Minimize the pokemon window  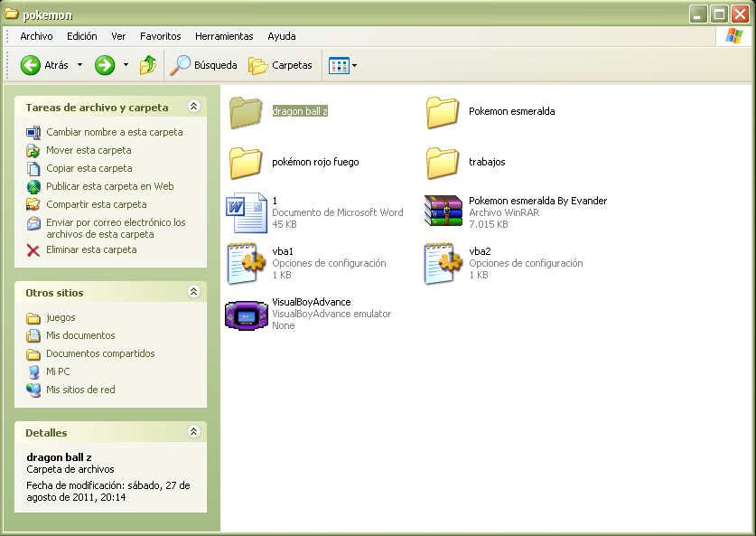click(697, 14)
